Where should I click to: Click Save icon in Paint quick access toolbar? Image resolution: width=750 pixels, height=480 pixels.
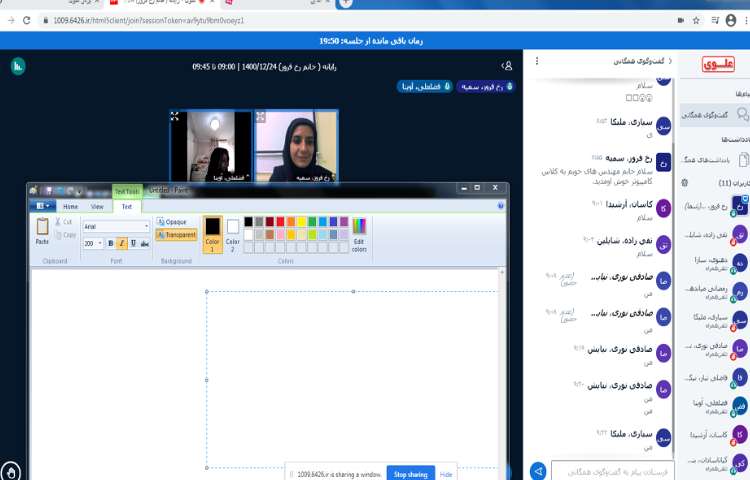pos(48,191)
